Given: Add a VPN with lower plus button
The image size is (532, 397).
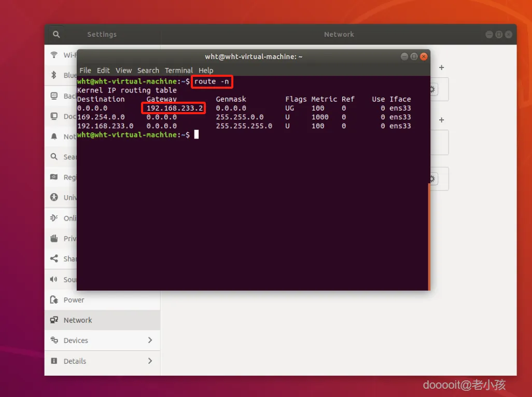Looking at the screenshot, I should click(441, 120).
